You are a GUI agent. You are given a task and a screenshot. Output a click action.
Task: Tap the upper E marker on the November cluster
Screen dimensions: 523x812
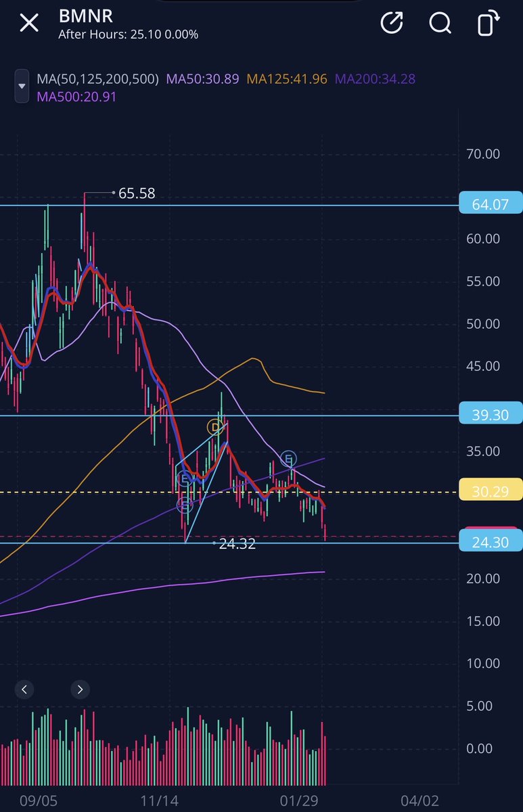183,479
